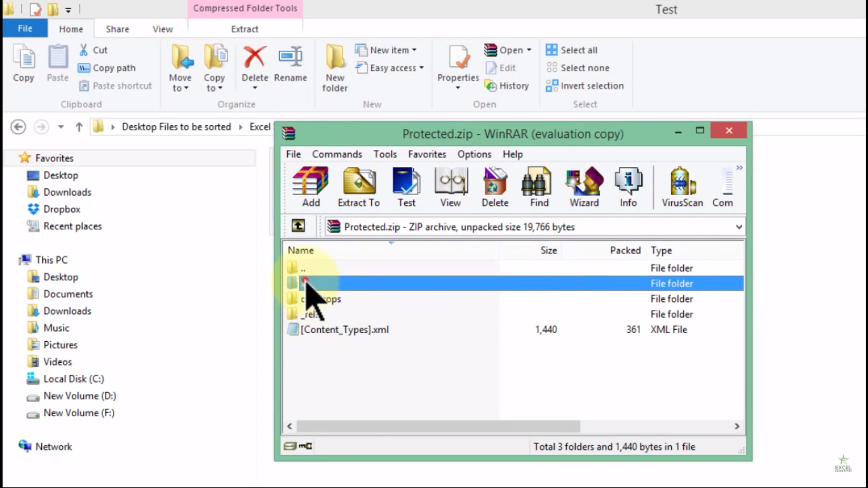Open recent locations dropdown arrow

pos(61,126)
